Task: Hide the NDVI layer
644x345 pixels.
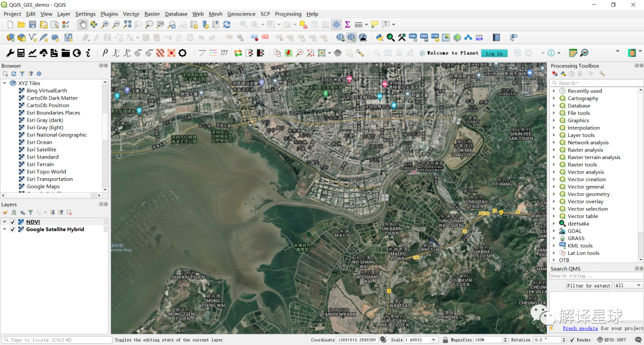Action: [x=13, y=222]
